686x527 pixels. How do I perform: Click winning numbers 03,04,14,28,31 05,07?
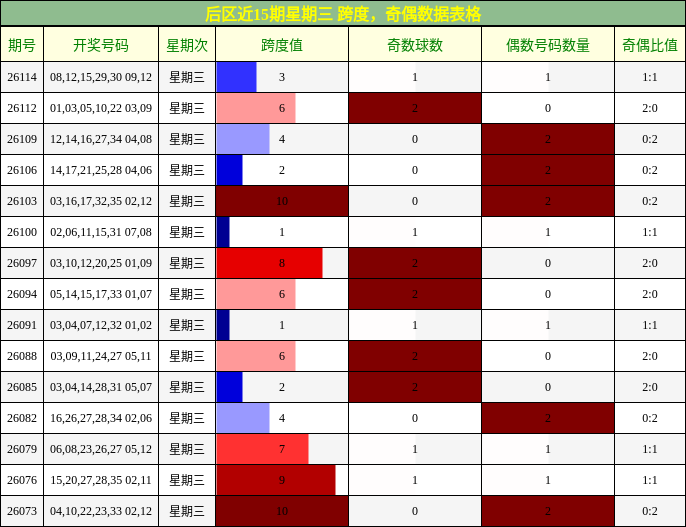[x=101, y=387]
